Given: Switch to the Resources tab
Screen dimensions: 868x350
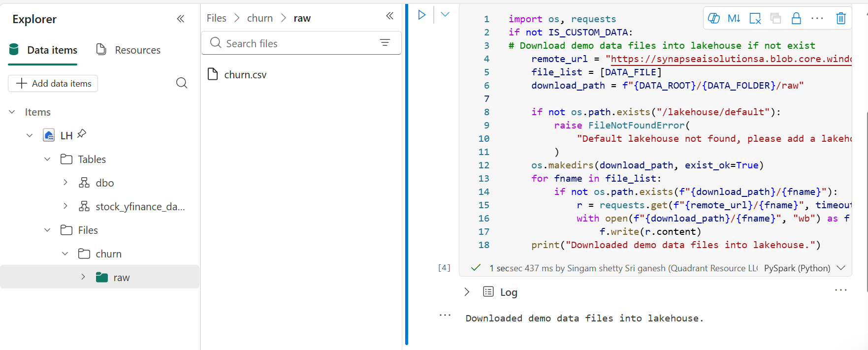Looking at the screenshot, I should [128, 50].
